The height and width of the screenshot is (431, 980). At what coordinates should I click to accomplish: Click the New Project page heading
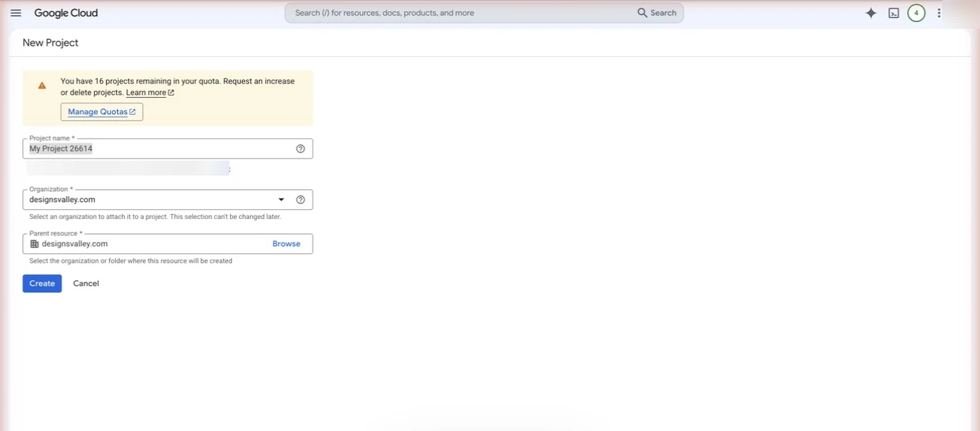pyautogui.click(x=51, y=43)
